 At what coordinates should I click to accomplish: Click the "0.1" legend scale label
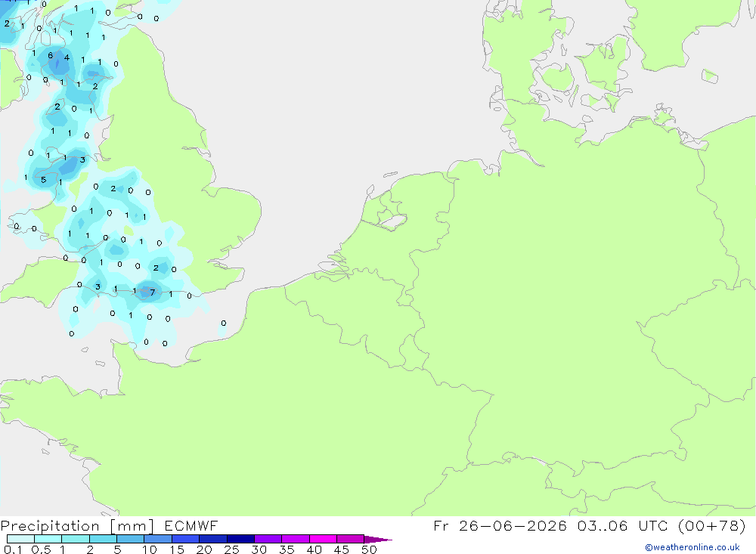point(13,549)
